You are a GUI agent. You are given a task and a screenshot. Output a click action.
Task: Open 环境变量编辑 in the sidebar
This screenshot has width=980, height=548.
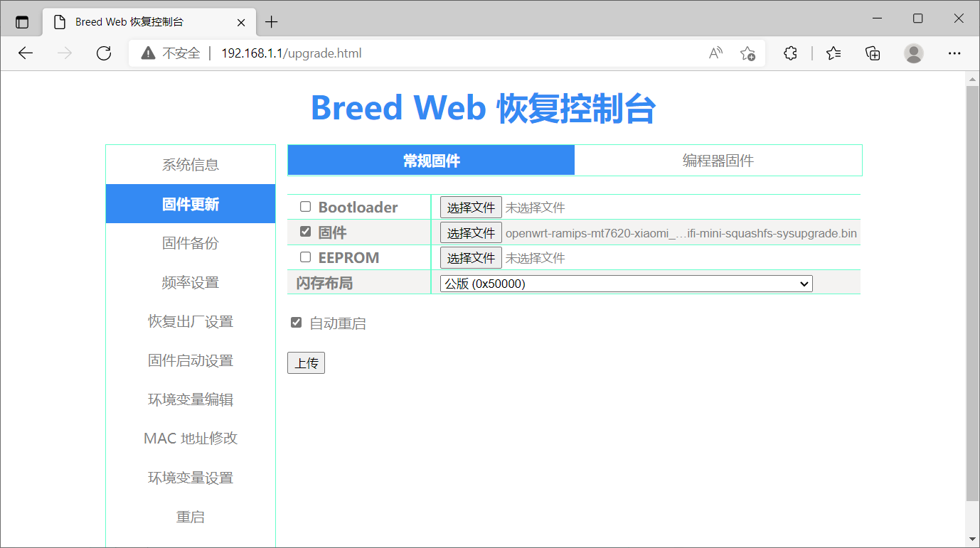(191, 399)
